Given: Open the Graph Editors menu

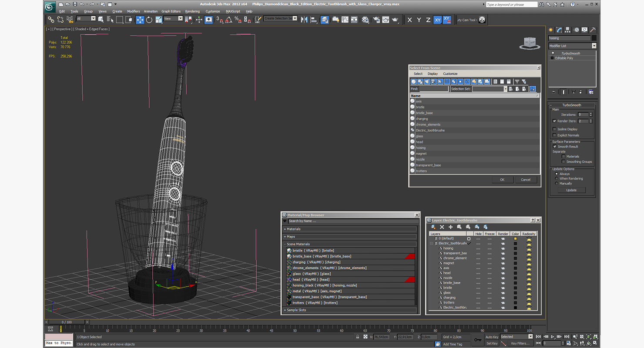Looking at the screenshot, I should pyautogui.click(x=171, y=11).
